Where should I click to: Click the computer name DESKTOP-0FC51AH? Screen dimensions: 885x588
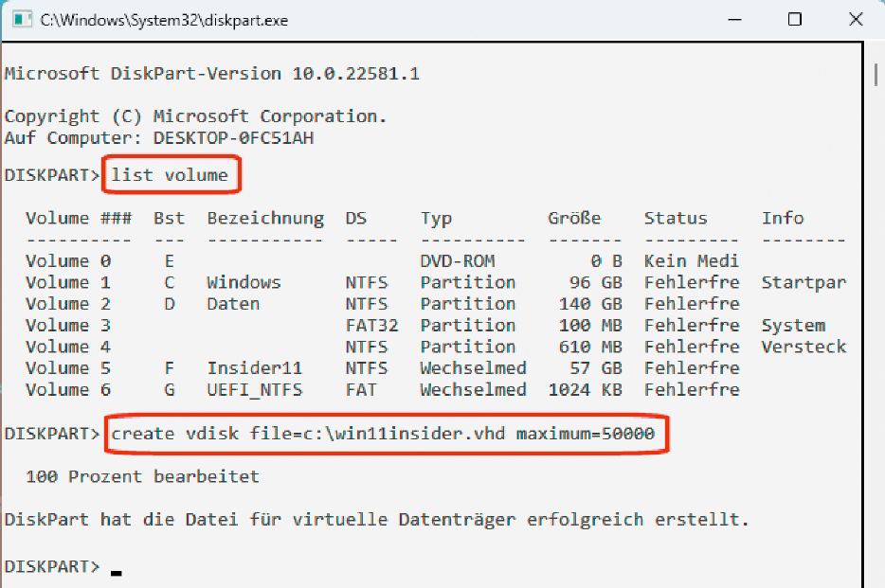(x=233, y=138)
